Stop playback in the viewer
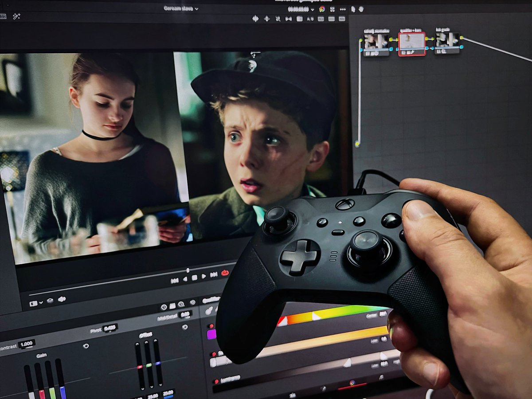 (194, 278)
